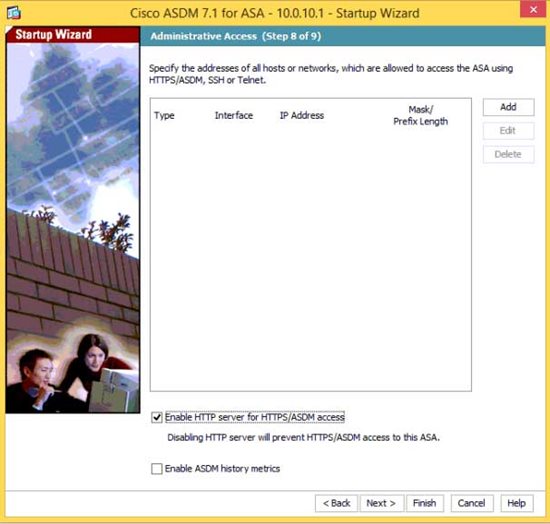Click the 'Disabling HTTP server will prevent' note
Screen dimensions: 550x524
(x=303, y=437)
